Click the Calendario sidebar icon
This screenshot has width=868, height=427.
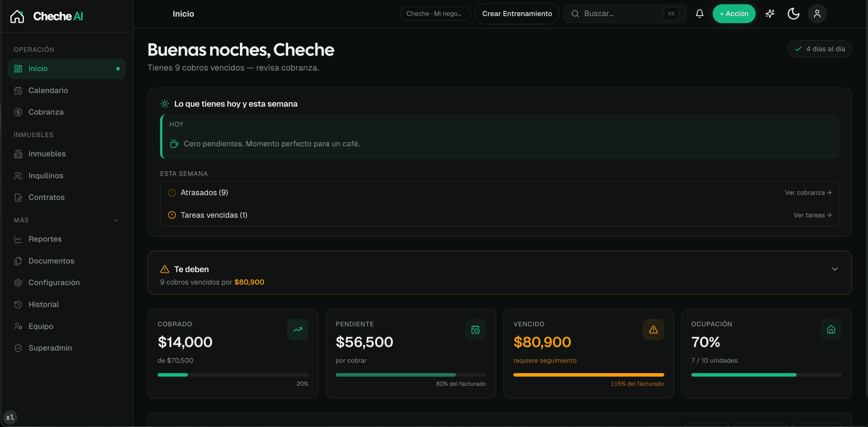pos(18,91)
